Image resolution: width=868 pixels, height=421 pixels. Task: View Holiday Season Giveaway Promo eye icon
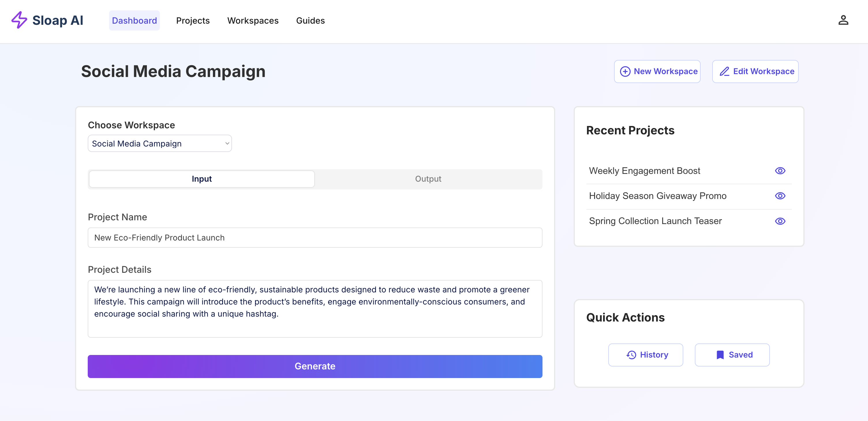(780, 196)
